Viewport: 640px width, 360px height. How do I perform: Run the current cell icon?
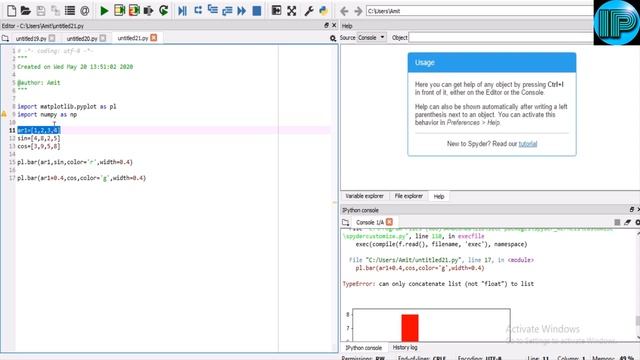click(119, 11)
